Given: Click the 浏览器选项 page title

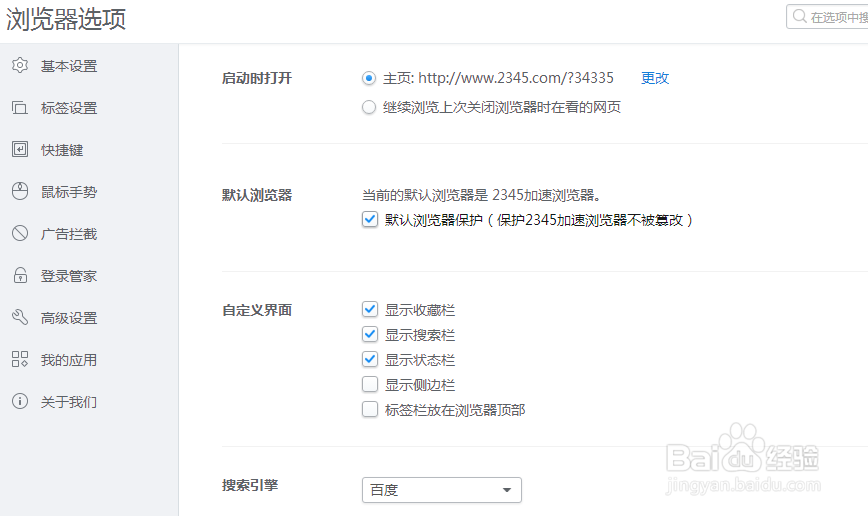Looking at the screenshot, I should 66,19.
